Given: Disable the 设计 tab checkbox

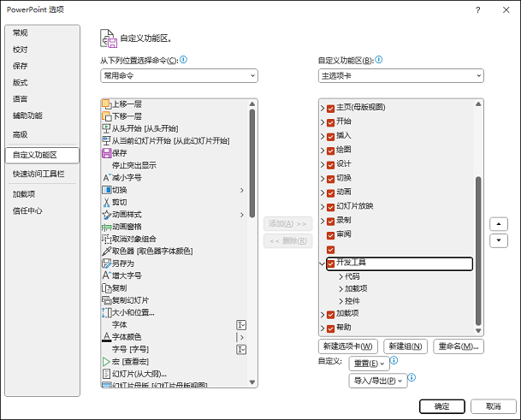Looking at the screenshot, I should (330, 165).
